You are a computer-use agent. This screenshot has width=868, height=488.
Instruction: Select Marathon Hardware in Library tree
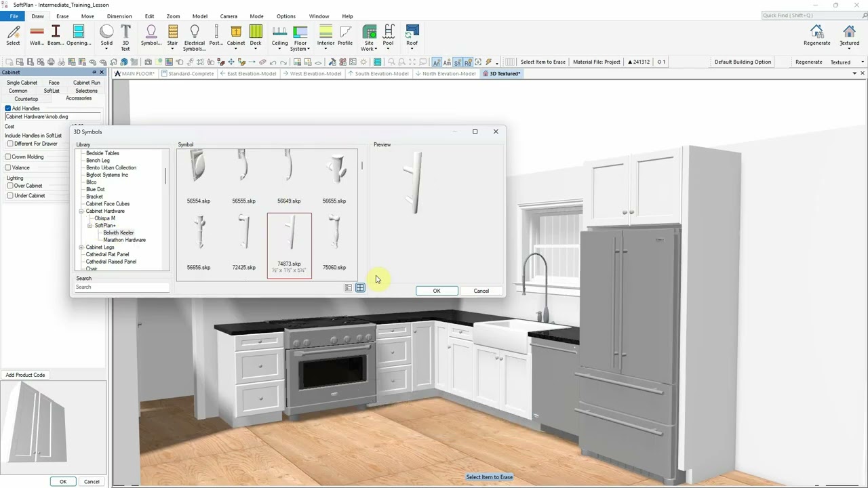pyautogui.click(x=124, y=240)
